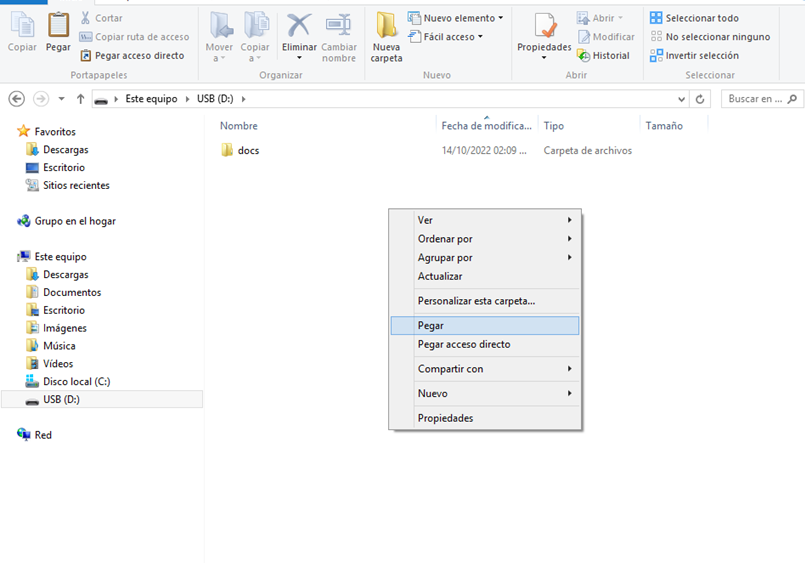This screenshot has height=563, width=805.
Task: Click the Pegar clipboard icon in ribbon
Action: pos(58,25)
